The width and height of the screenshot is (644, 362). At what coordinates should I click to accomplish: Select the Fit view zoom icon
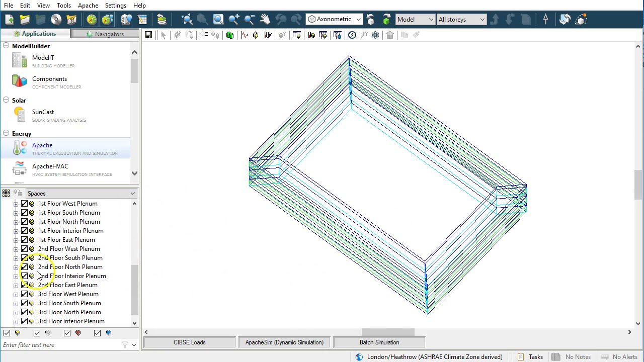point(187,20)
